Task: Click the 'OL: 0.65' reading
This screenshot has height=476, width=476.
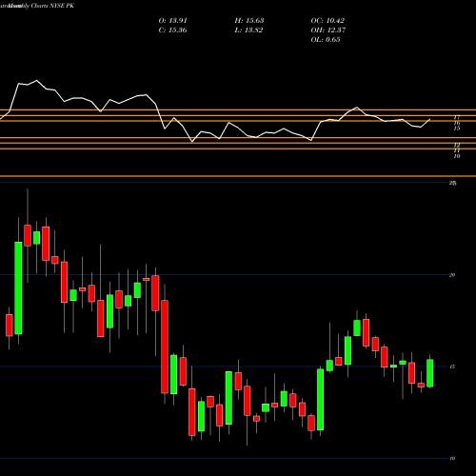Action: click(x=326, y=40)
